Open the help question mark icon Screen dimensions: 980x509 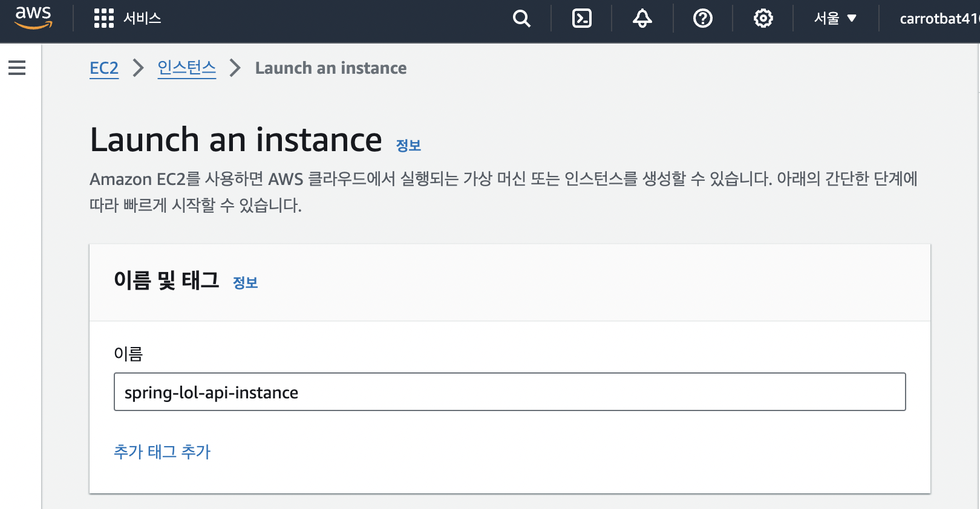pos(702,19)
